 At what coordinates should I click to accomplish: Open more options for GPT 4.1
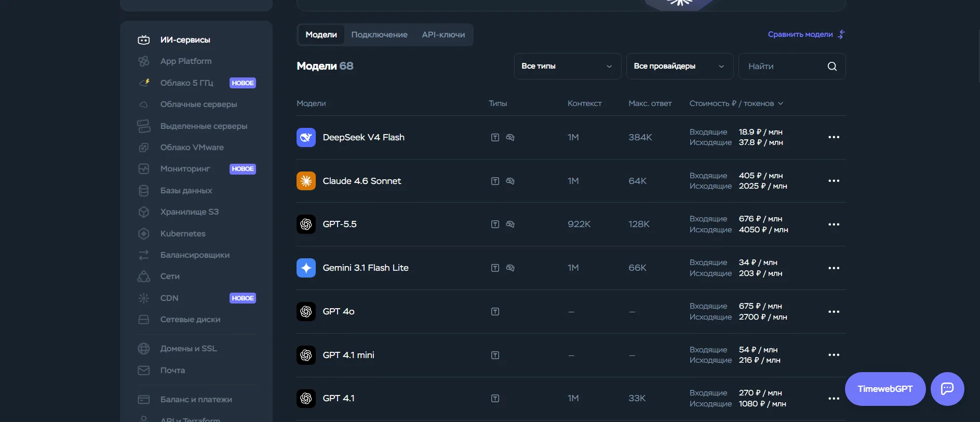click(834, 399)
